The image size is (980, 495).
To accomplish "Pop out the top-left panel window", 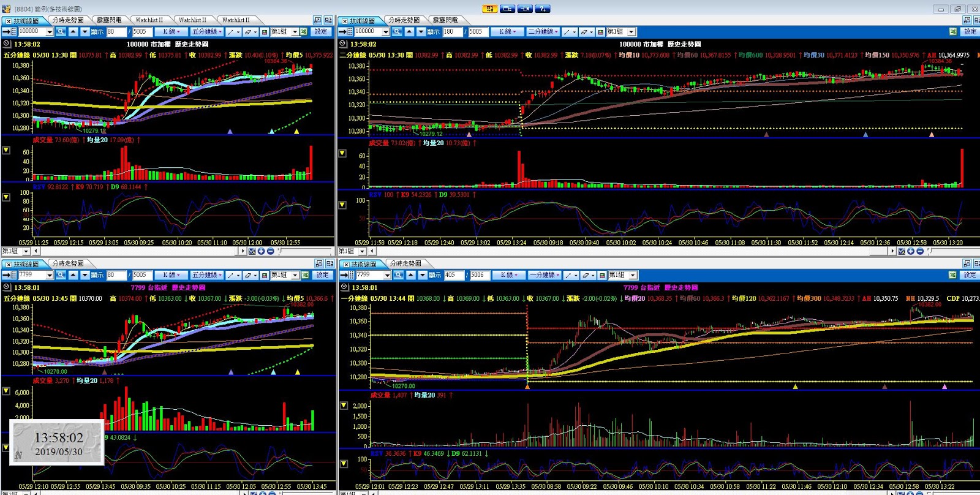I will 318,20.
